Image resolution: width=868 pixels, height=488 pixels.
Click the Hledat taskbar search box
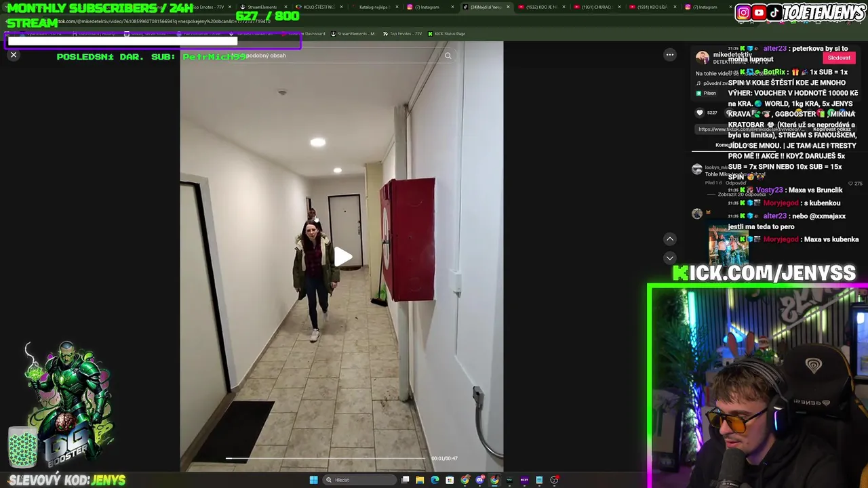tap(359, 480)
